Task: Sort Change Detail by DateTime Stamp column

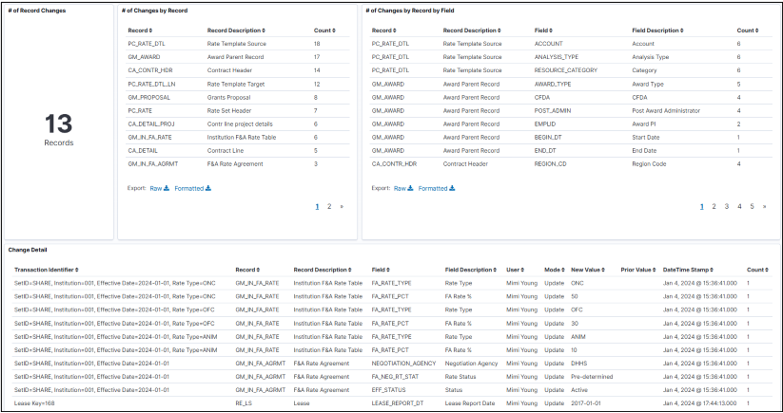Action: [x=688, y=270]
